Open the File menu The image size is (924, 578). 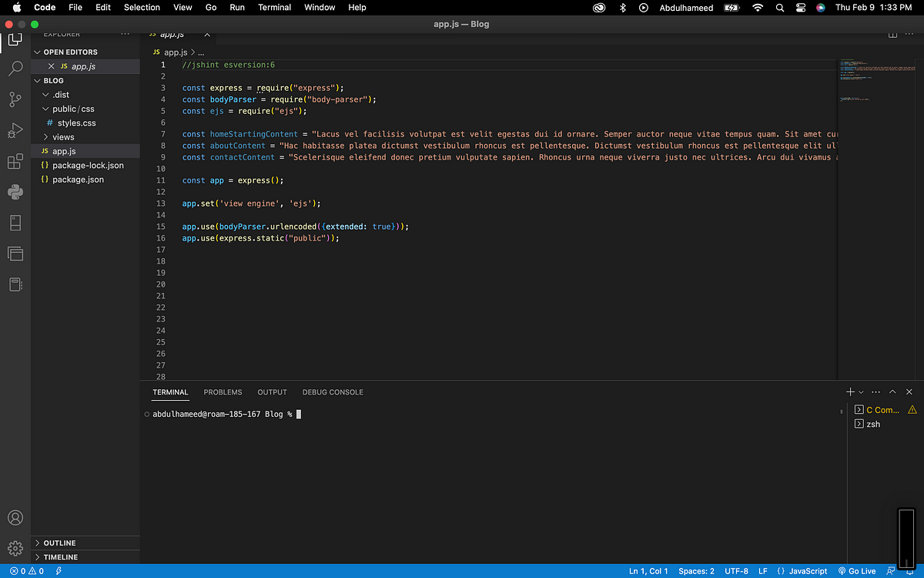(x=75, y=8)
